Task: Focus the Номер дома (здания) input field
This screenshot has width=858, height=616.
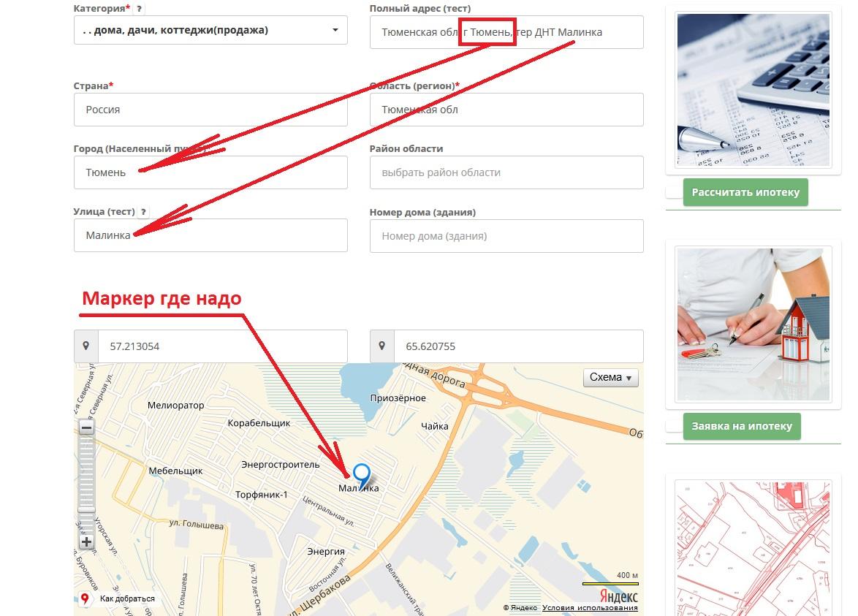Action: point(506,236)
